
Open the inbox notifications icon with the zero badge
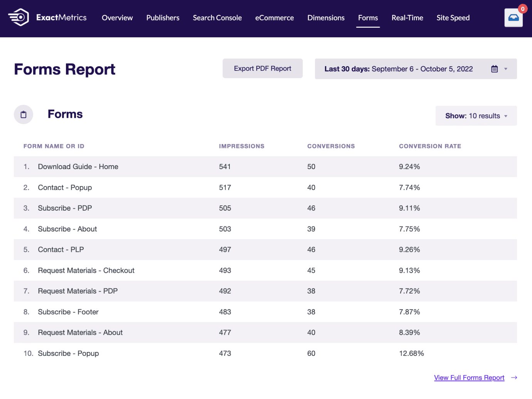point(513,18)
